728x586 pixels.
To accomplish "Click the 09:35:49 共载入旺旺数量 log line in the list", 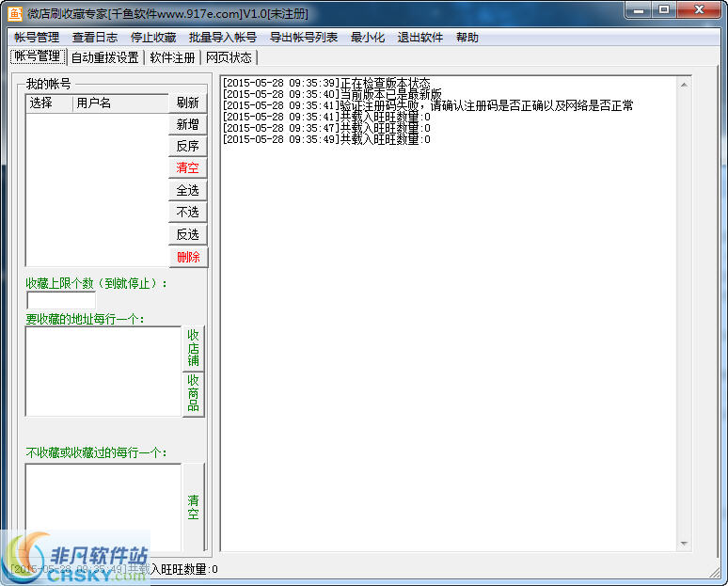I will 326,139.
